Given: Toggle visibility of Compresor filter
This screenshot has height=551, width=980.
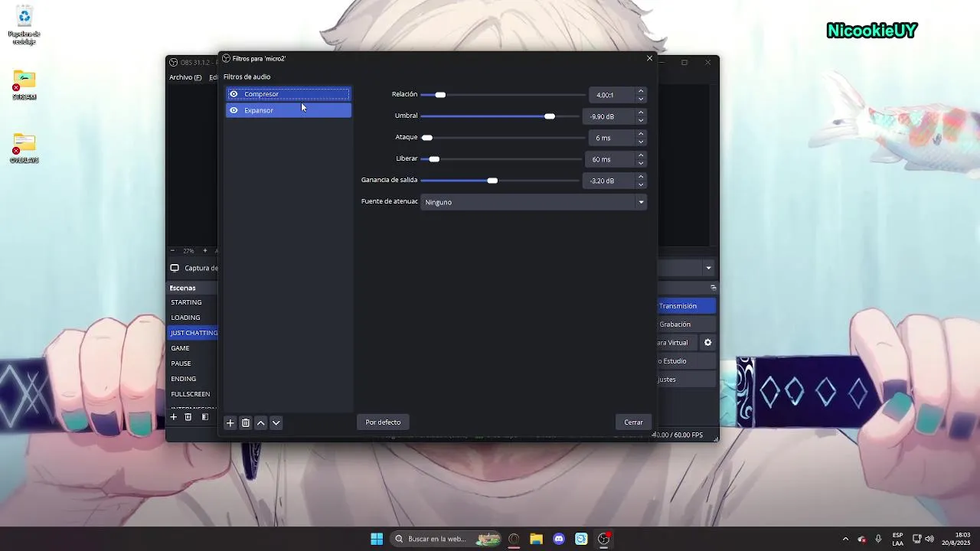Looking at the screenshot, I should pyautogui.click(x=234, y=94).
